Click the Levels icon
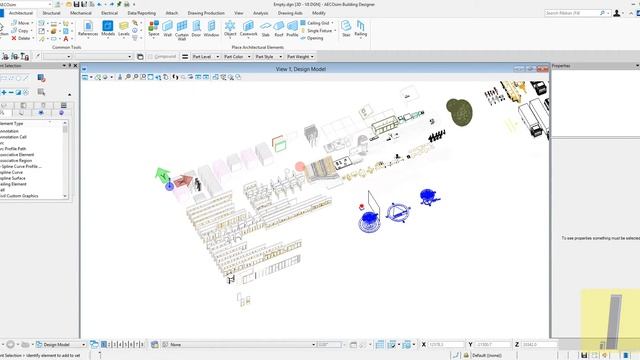Screen dimensions: 640x360 coord(124,29)
